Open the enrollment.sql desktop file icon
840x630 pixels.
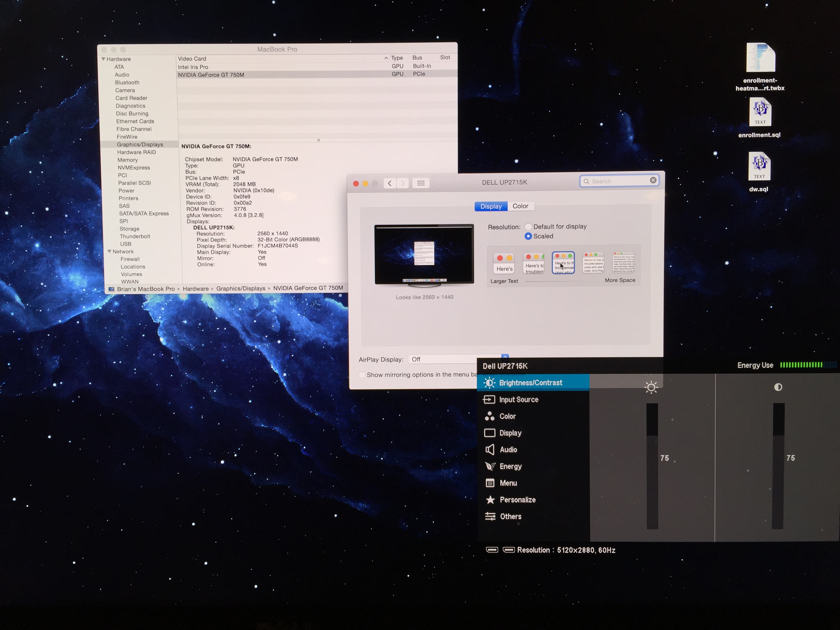coord(760,112)
